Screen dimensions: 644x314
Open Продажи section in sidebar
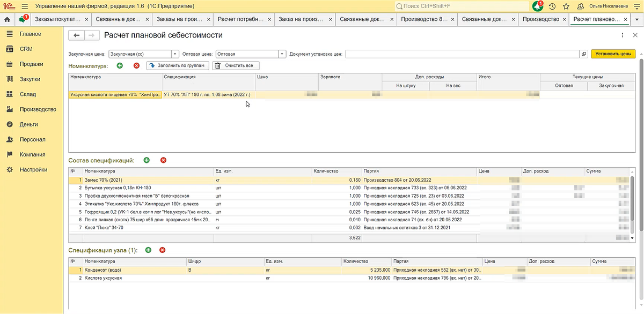31,64
